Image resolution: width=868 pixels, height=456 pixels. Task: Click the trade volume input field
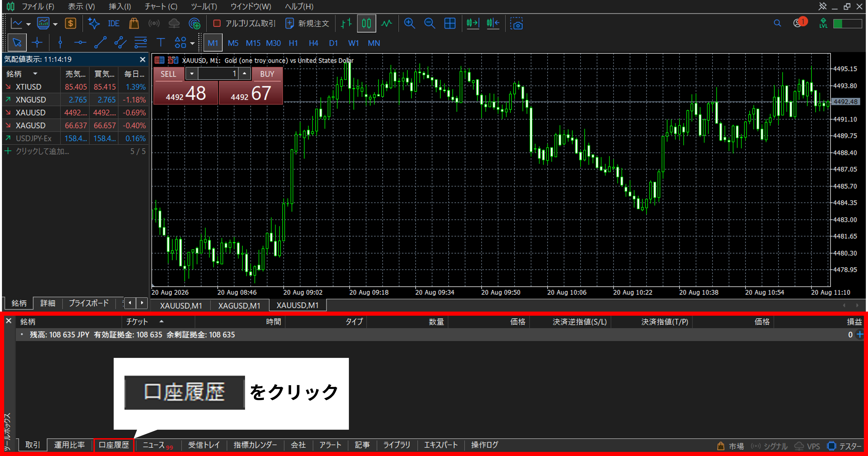218,74
